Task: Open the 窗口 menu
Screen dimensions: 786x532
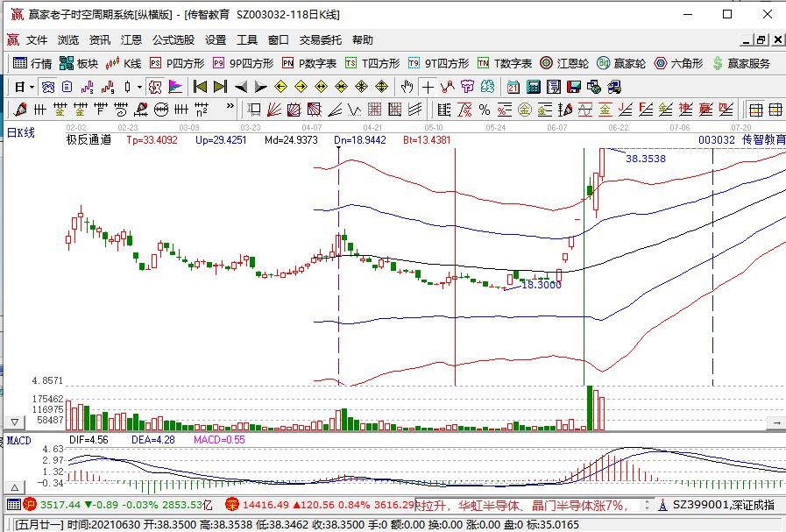Action: pos(278,40)
